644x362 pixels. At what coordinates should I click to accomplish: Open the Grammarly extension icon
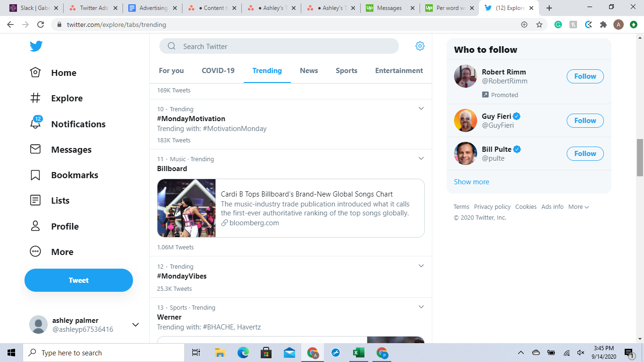click(558, 25)
